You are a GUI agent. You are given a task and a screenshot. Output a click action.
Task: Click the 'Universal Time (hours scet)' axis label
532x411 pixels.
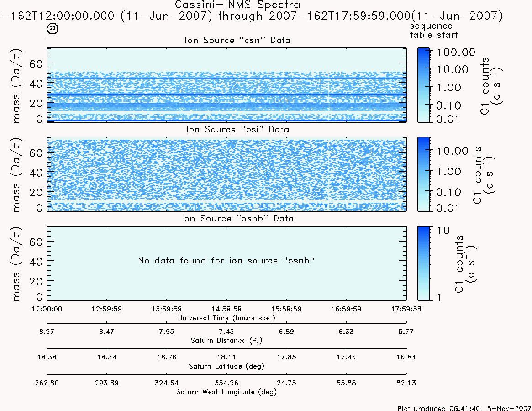(226, 318)
